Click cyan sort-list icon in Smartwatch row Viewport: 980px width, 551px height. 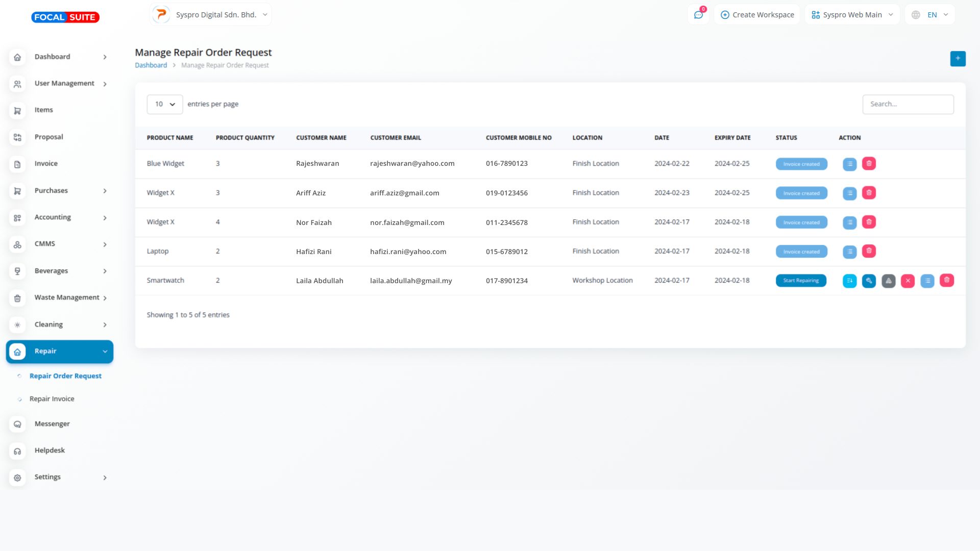849,281
